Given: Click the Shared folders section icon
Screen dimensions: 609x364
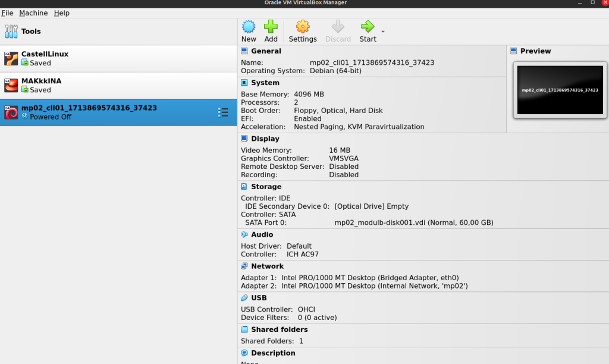Looking at the screenshot, I should pos(244,330).
